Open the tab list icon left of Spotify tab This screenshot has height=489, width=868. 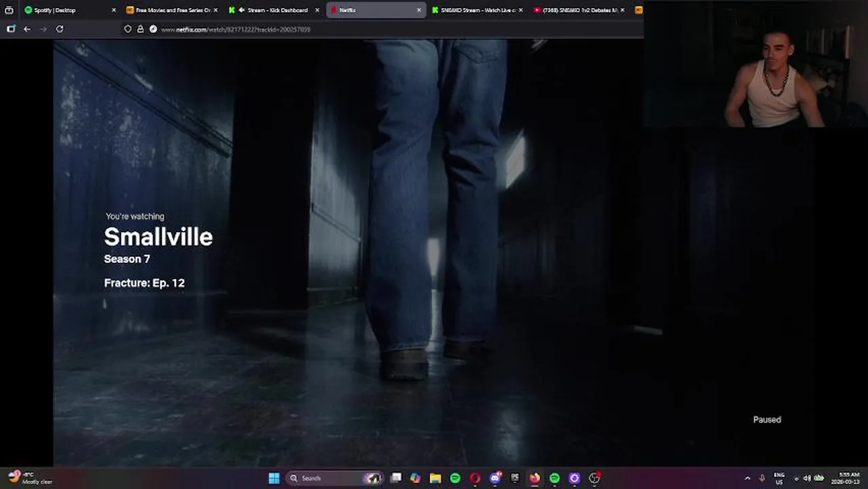9,10
